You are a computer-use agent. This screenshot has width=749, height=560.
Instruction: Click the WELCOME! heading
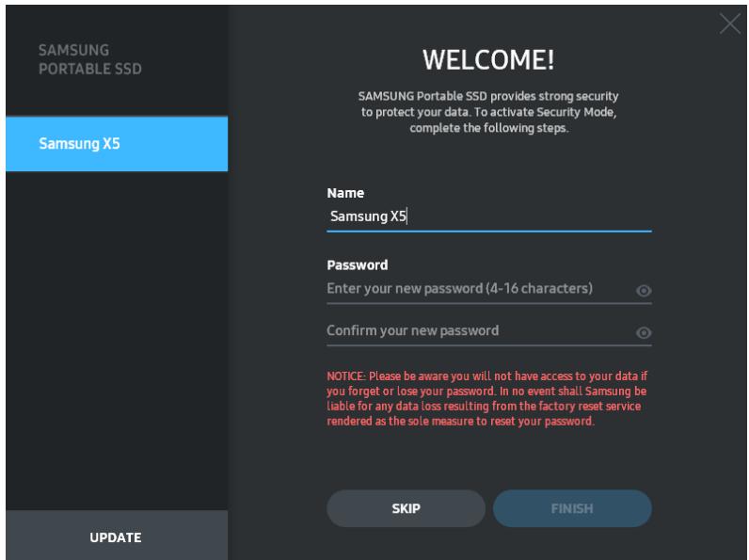[488, 60]
